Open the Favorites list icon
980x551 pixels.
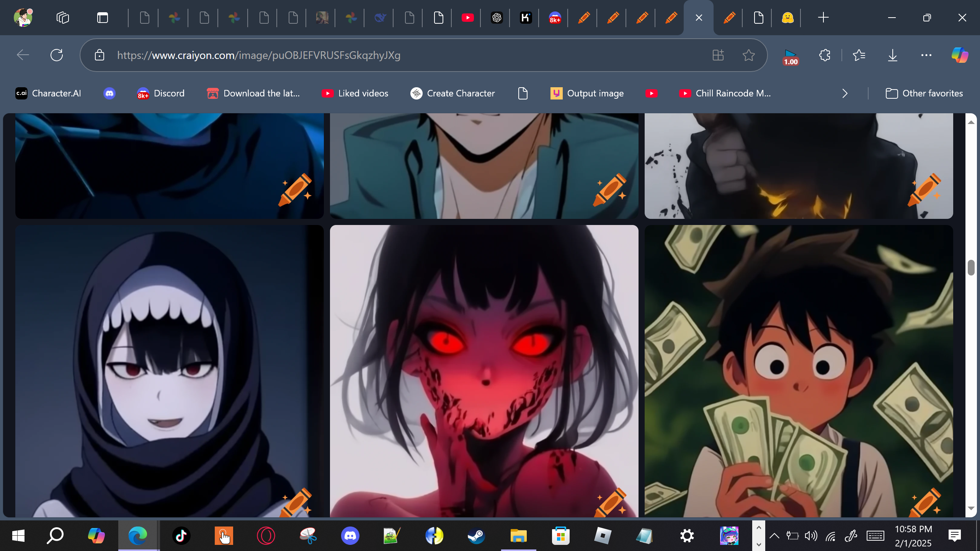859,55
